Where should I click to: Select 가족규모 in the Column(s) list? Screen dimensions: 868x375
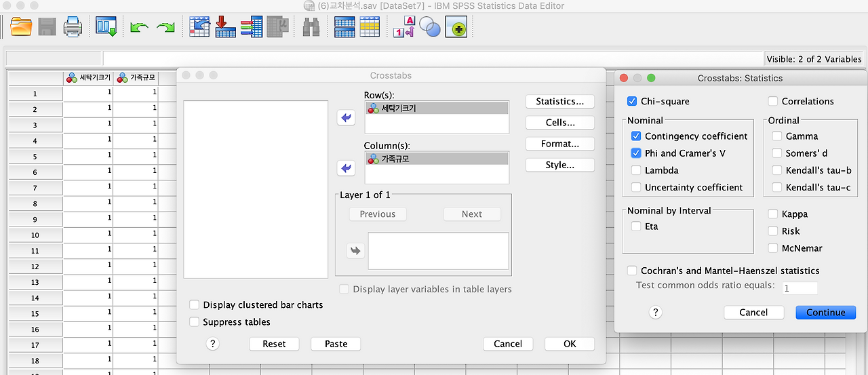(437, 159)
